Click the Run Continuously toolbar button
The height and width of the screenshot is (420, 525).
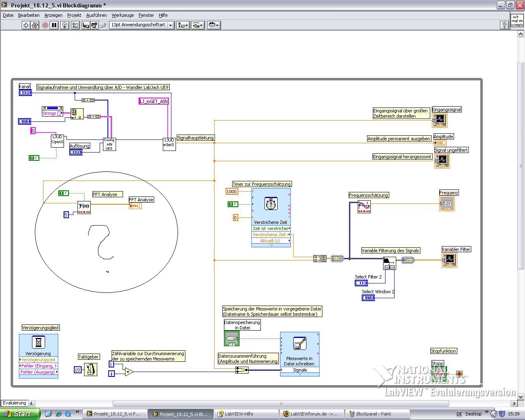(35, 25)
